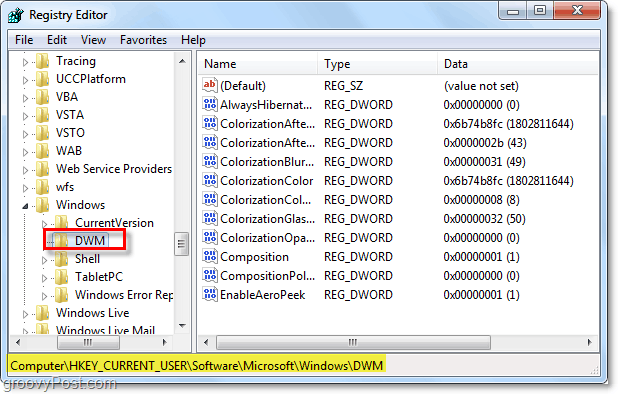Sort values by Data column header

pyautogui.click(x=518, y=63)
